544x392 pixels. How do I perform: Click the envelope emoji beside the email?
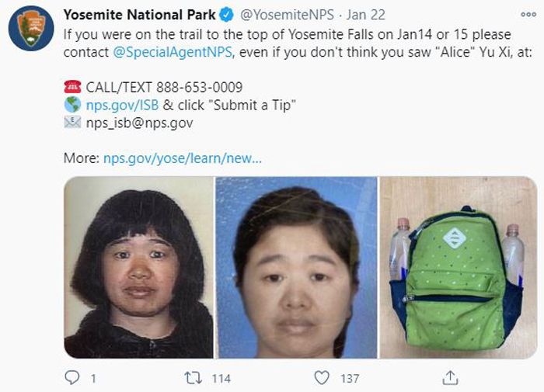(x=72, y=123)
